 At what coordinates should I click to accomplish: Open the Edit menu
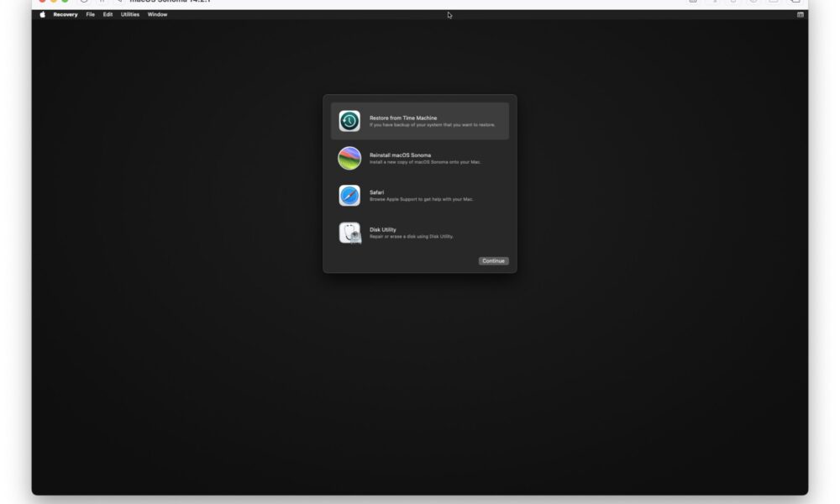pos(108,14)
